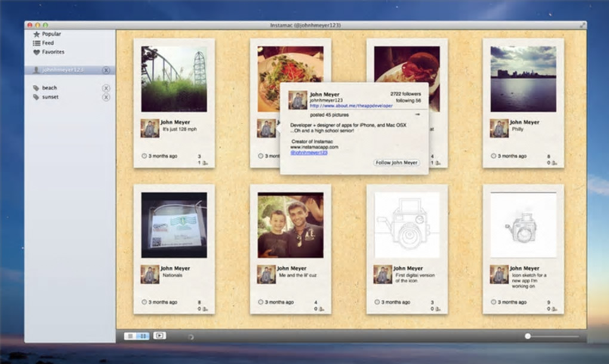Remove the beach tag with X
The image size is (609, 364).
tap(106, 88)
